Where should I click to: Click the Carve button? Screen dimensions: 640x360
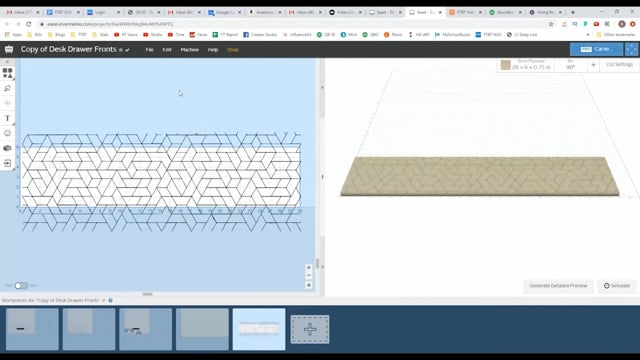click(596, 49)
